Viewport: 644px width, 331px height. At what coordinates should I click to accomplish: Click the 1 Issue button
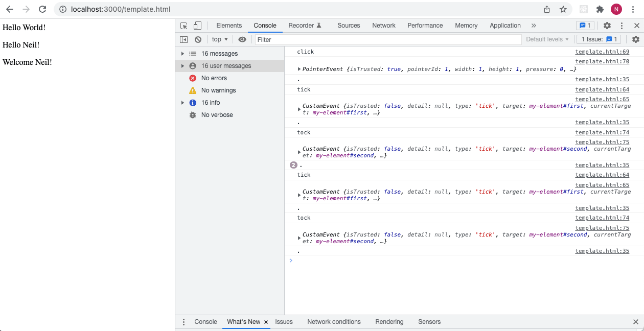click(x=599, y=39)
